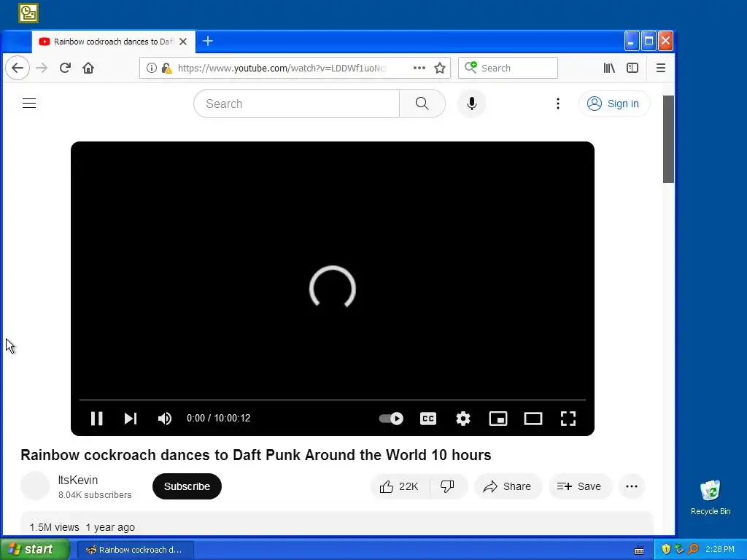Bookmark this page with the star icon

click(440, 68)
